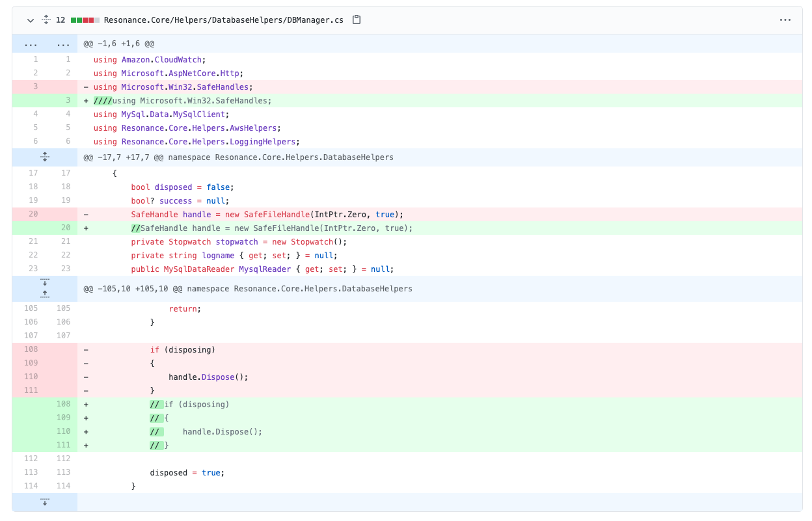This screenshot has height=521, width=812.
Task: Expand hidden lines above the line 17 hunk
Action: click(45, 157)
